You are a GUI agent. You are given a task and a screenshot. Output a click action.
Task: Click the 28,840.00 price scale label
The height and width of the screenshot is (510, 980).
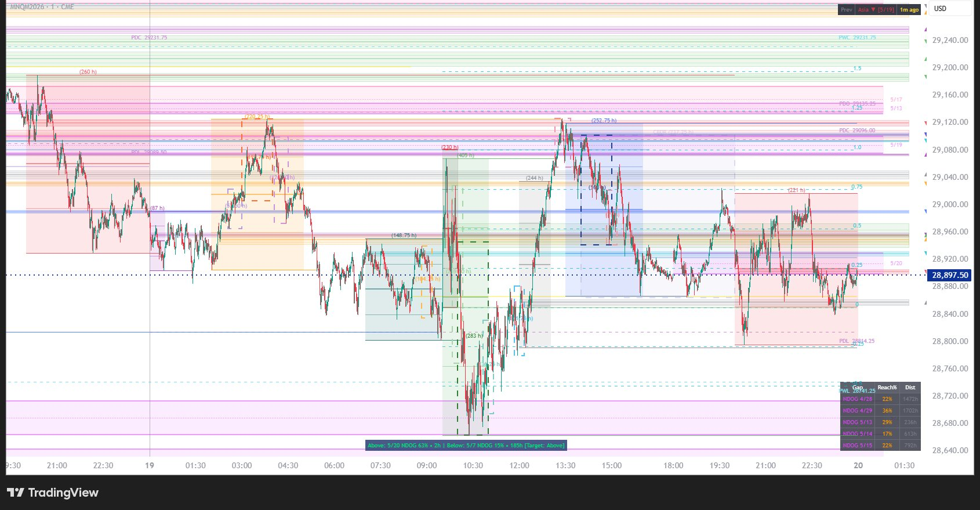[x=950, y=314]
